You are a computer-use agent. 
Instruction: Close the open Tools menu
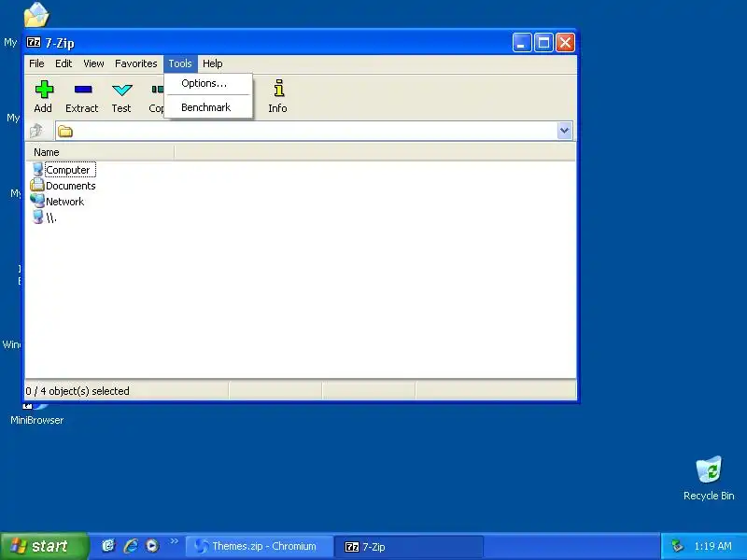pos(180,63)
